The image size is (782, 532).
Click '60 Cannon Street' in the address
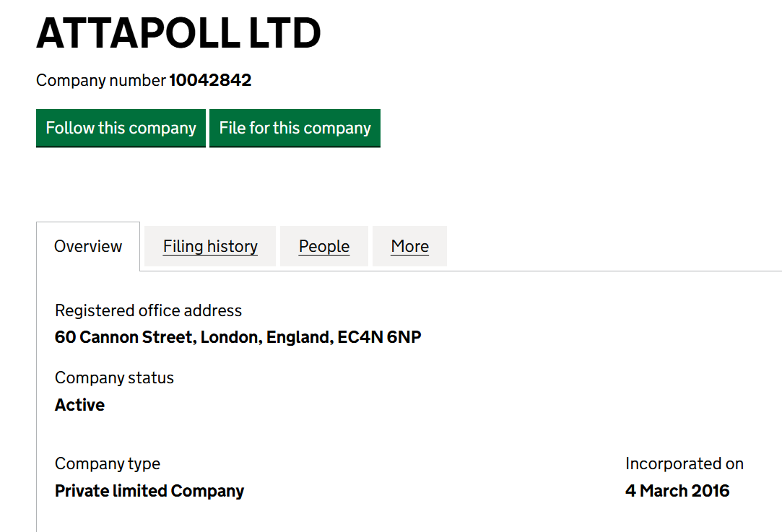pyautogui.click(x=124, y=337)
